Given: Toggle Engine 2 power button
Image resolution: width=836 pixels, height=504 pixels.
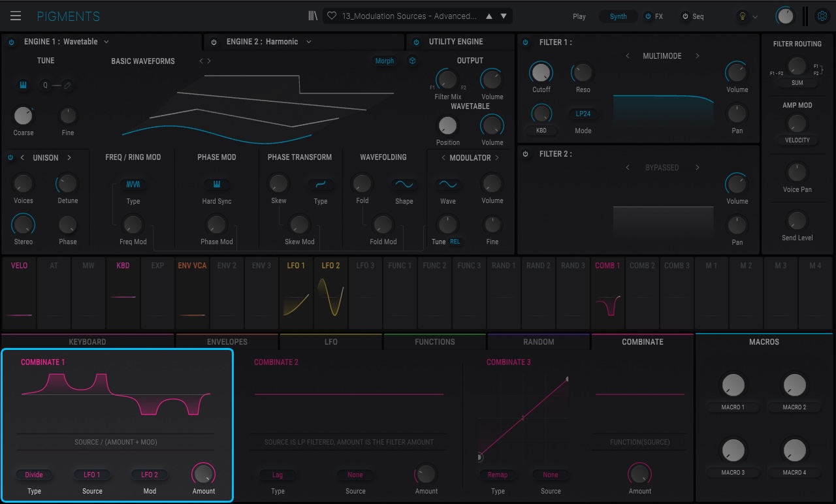Looking at the screenshot, I should coord(214,42).
